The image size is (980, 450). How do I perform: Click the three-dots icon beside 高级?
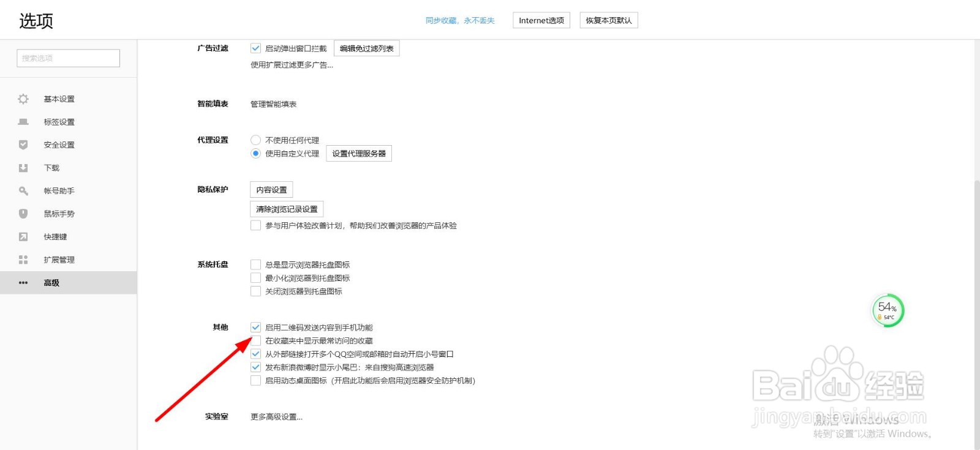23,283
